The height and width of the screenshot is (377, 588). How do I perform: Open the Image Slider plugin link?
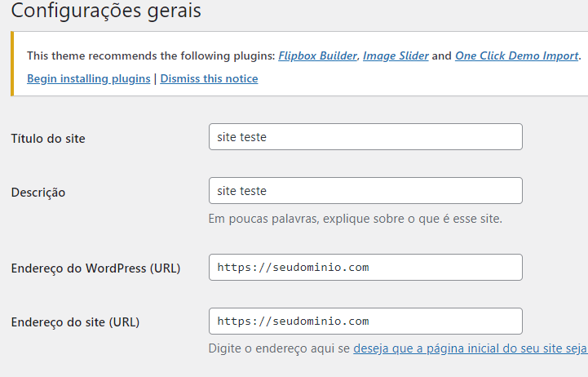(x=396, y=56)
